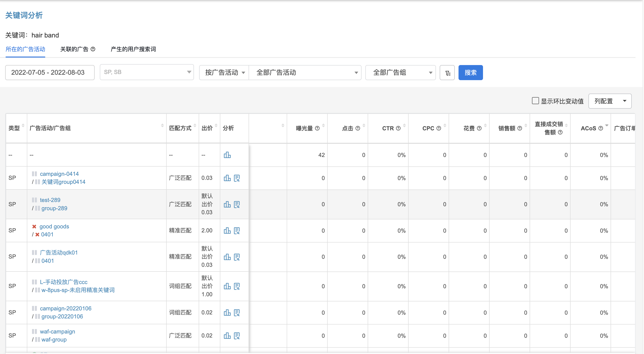Viewport: 644px width, 354px height.
Task: Open 关键词group0414 ad group link
Action: click(x=63, y=182)
